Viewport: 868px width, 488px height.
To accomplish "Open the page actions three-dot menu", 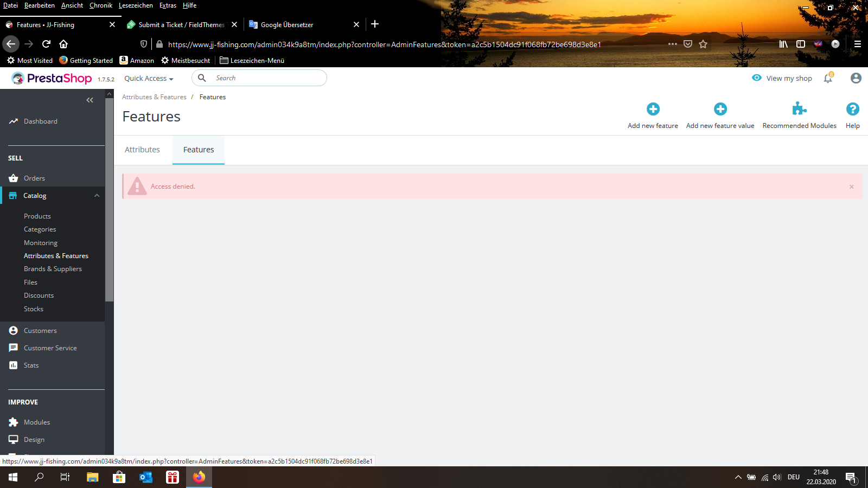I will [673, 44].
